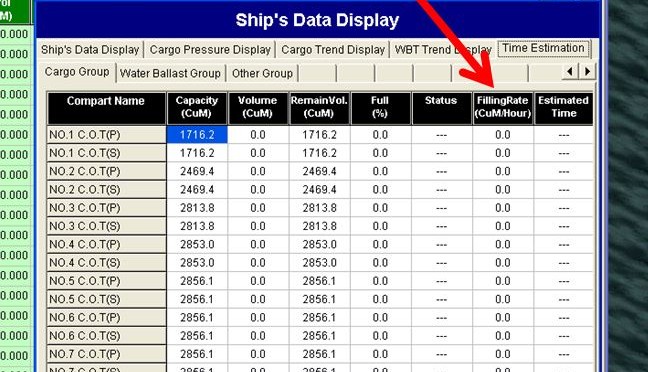Select the highlighted 1716.2 capacity cell
The width and height of the screenshot is (648, 372).
click(x=197, y=135)
